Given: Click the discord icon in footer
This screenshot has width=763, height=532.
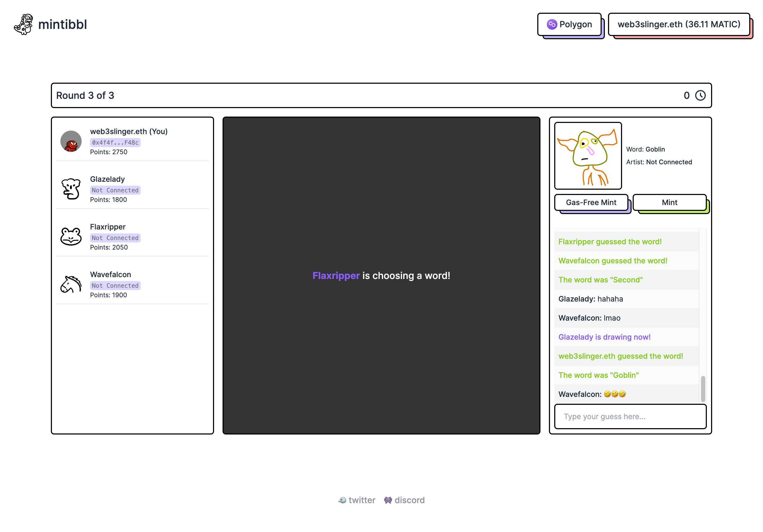Looking at the screenshot, I should pyautogui.click(x=388, y=500).
